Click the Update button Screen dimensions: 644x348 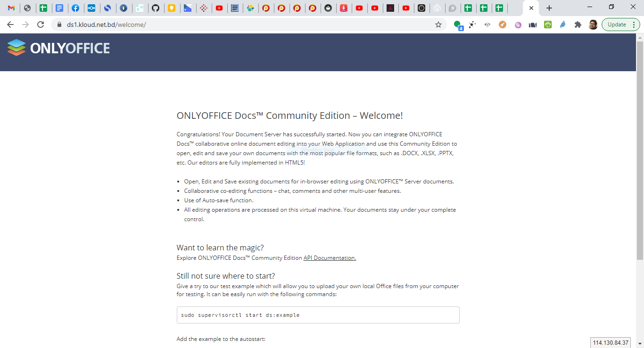click(617, 25)
